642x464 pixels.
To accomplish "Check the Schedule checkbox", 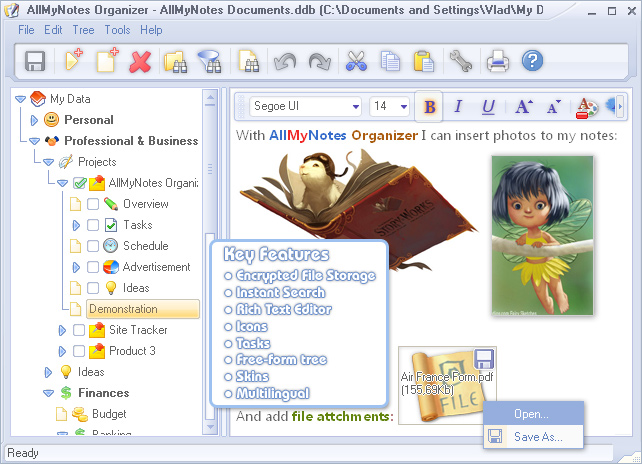I will click(93, 246).
